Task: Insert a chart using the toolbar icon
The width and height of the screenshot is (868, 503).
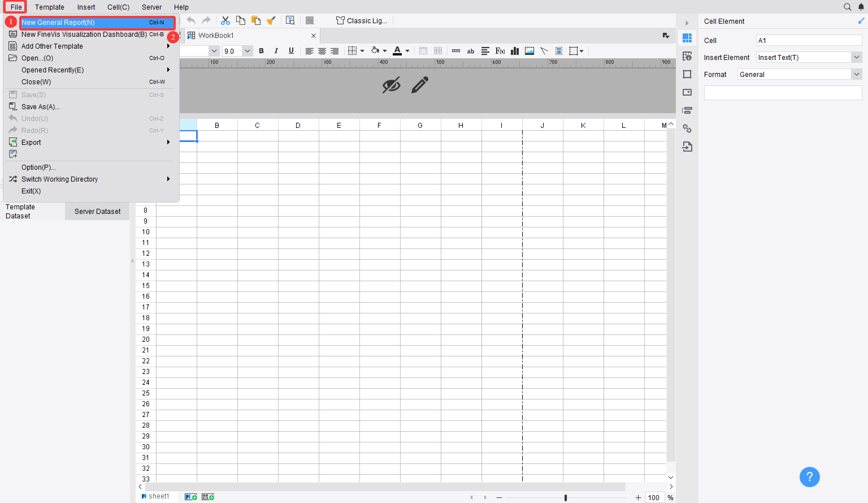Action: pos(514,51)
